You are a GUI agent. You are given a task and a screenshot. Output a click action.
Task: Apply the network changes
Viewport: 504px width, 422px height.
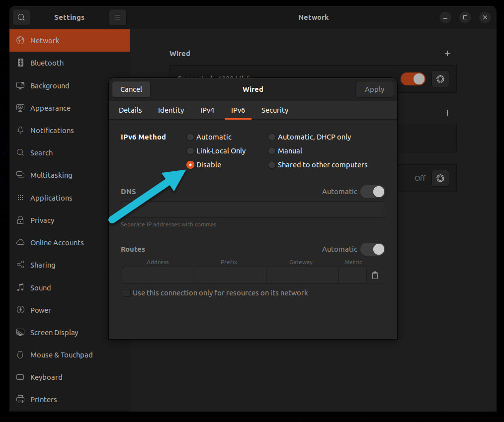coord(374,89)
